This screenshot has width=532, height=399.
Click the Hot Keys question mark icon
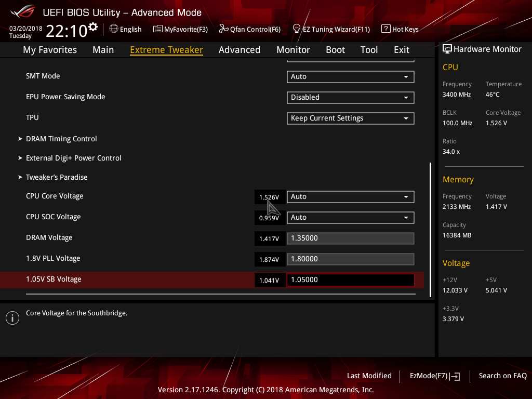(385, 29)
